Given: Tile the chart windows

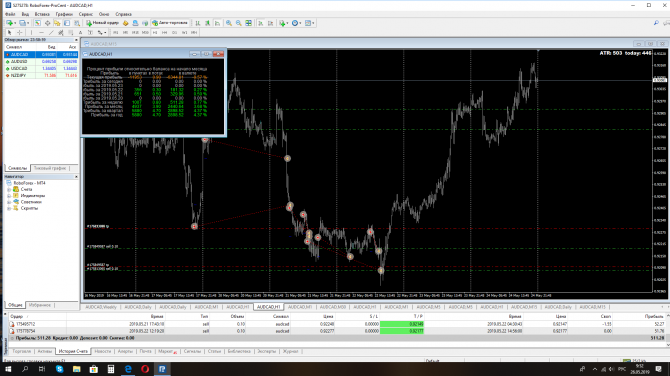Looking at the screenshot, I should [249, 23].
